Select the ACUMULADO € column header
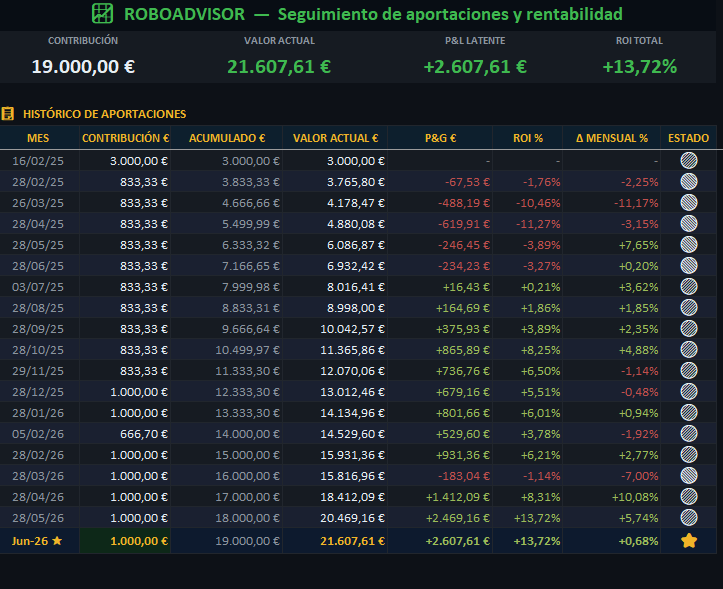 pos(227,138)
